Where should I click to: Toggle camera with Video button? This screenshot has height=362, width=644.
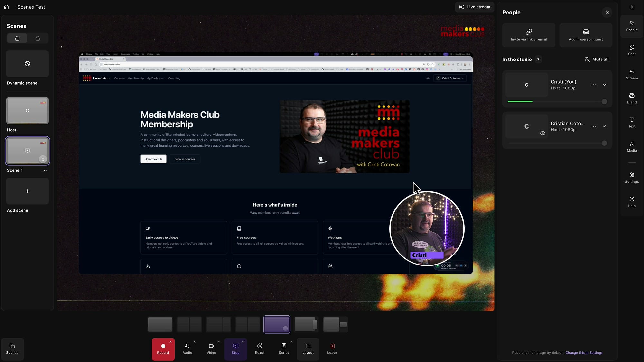(x=211, y=349)
